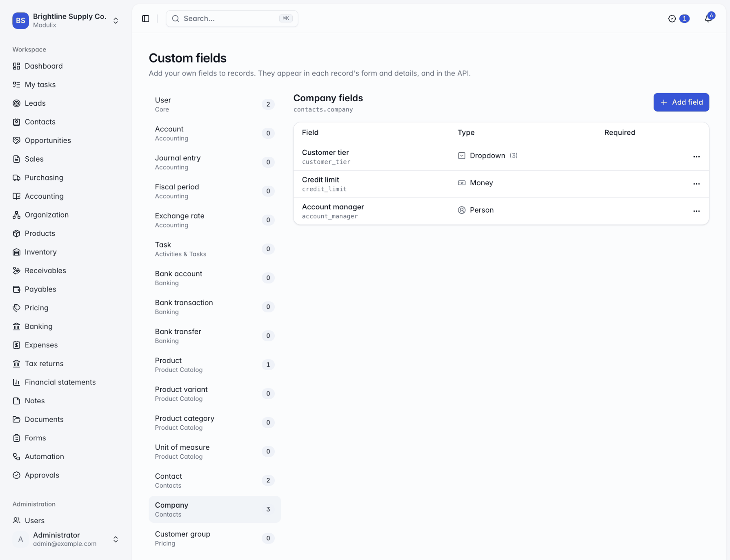Select Bank transfer entity
The image size is (730, 560).
point(214,336)
